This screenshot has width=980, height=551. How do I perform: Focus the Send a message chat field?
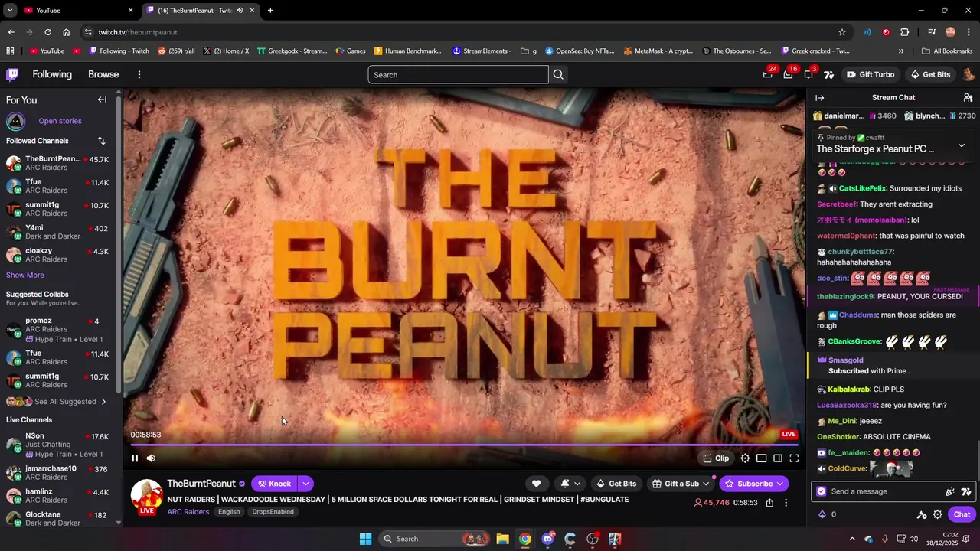[884, 492]
